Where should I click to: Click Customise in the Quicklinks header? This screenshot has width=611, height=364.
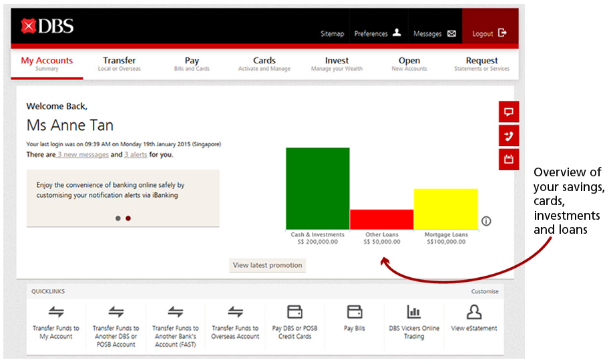pos(484,292)
